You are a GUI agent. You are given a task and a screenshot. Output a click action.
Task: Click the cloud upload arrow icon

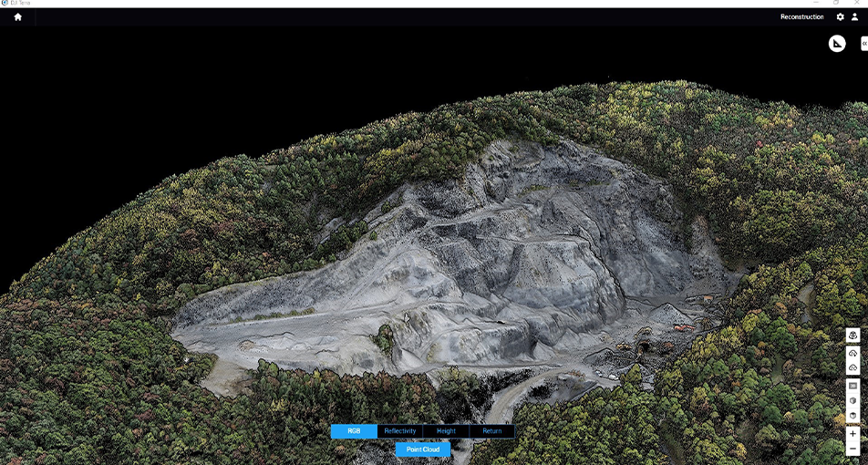[852, 367]
